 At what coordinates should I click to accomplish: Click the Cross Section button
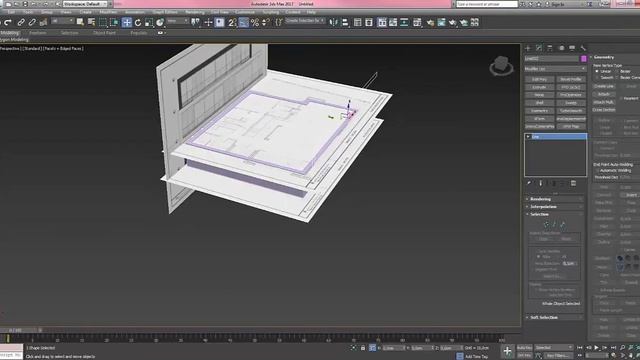pos(604,110)
